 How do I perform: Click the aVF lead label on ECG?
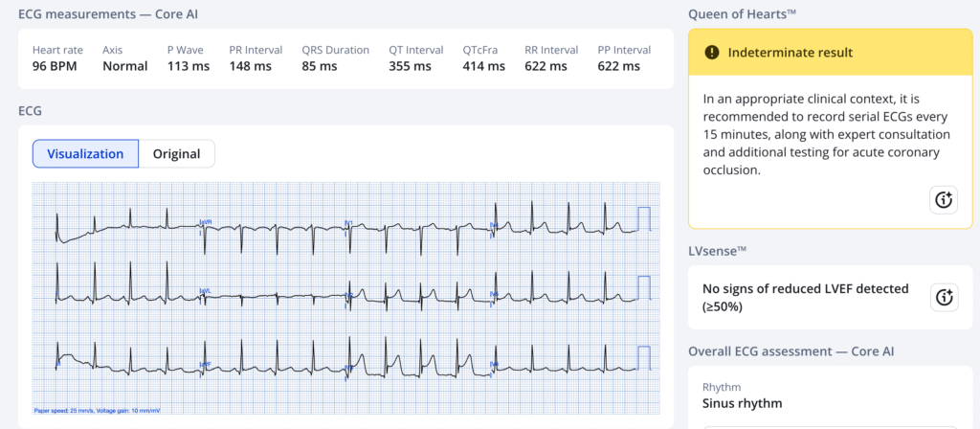pyautogui.click(x=205, y=365)
